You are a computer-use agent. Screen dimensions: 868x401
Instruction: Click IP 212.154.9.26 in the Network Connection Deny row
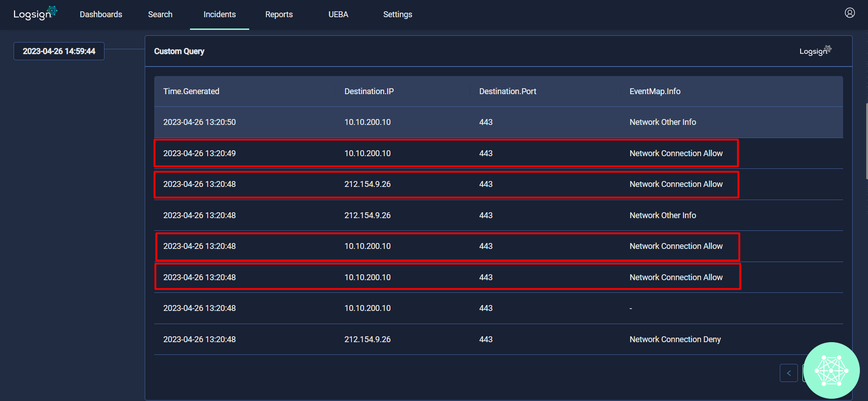(367, 339)
